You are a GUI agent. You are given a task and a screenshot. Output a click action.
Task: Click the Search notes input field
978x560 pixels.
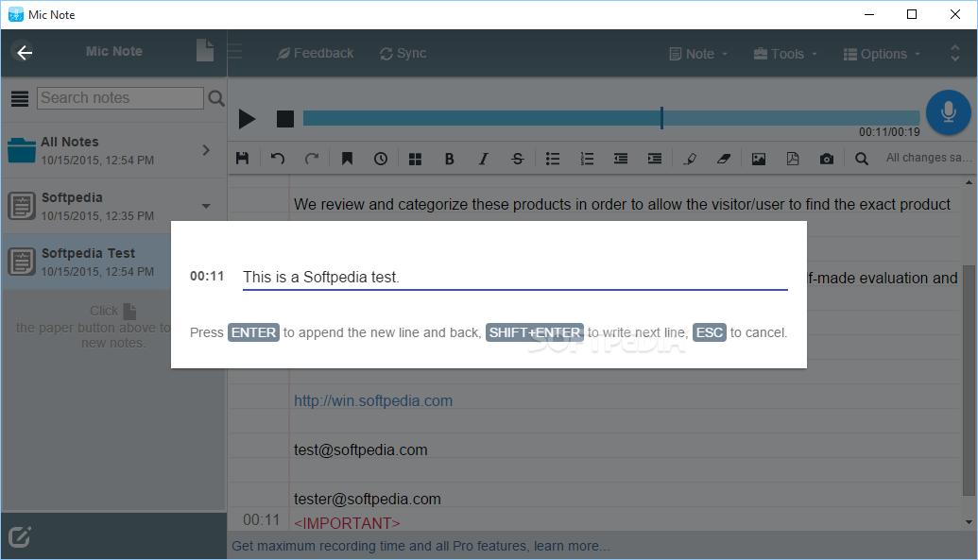[x=120, y=98]
